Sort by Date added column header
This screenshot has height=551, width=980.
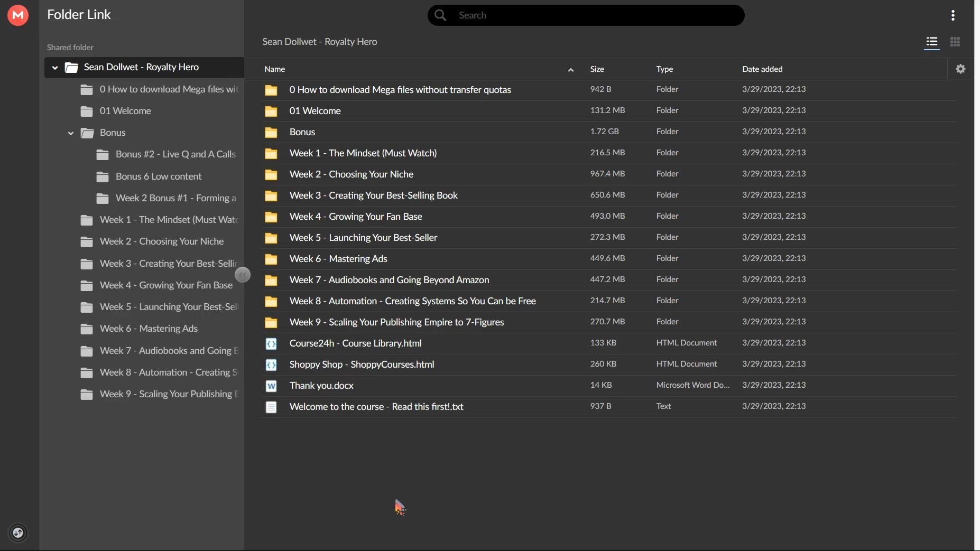coord(762,69)
